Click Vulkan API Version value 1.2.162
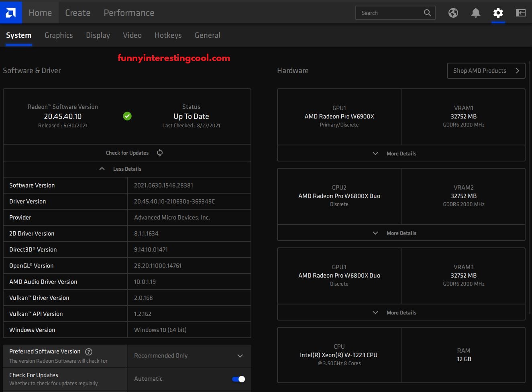532x392 pixels. point(143,314)
